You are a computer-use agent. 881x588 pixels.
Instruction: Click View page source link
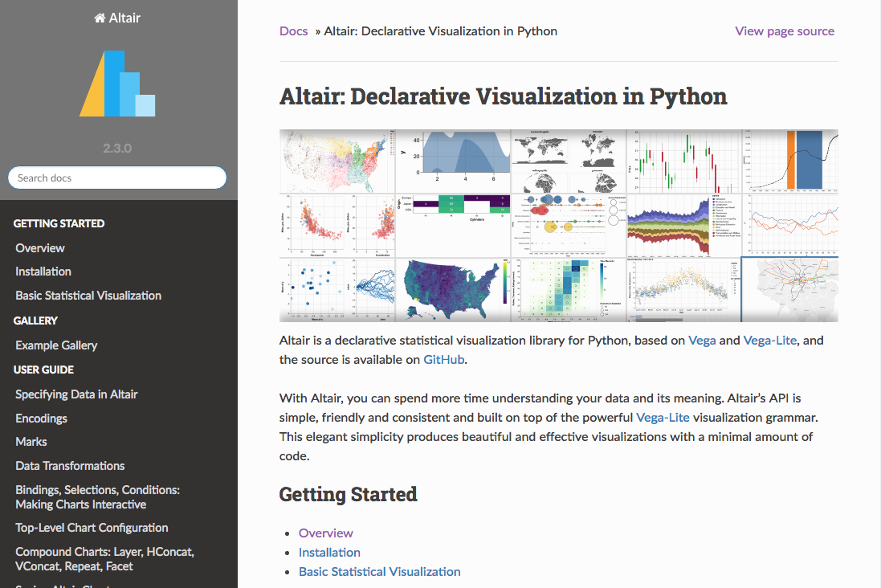click(785, 31)
